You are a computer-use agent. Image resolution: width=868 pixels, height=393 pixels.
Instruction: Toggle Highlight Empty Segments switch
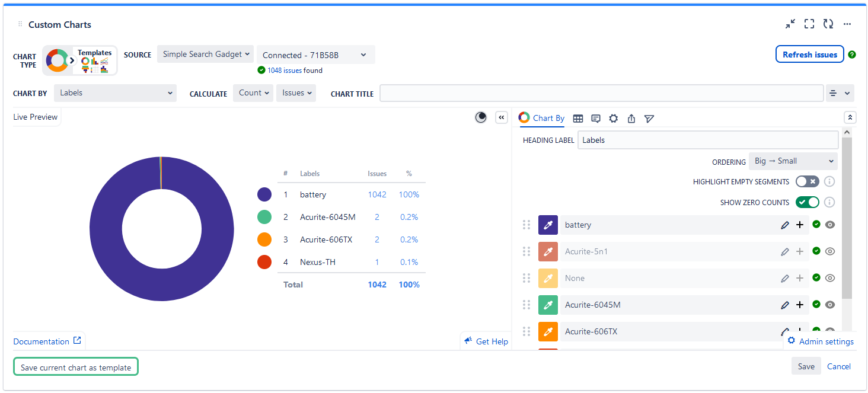(x=807, y=181)
